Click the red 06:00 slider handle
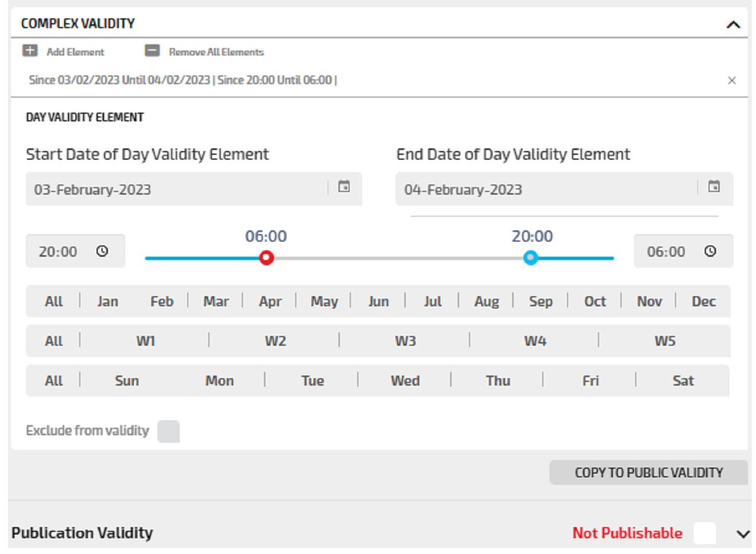Screen dimensions: 756x554 coord(266,258)
